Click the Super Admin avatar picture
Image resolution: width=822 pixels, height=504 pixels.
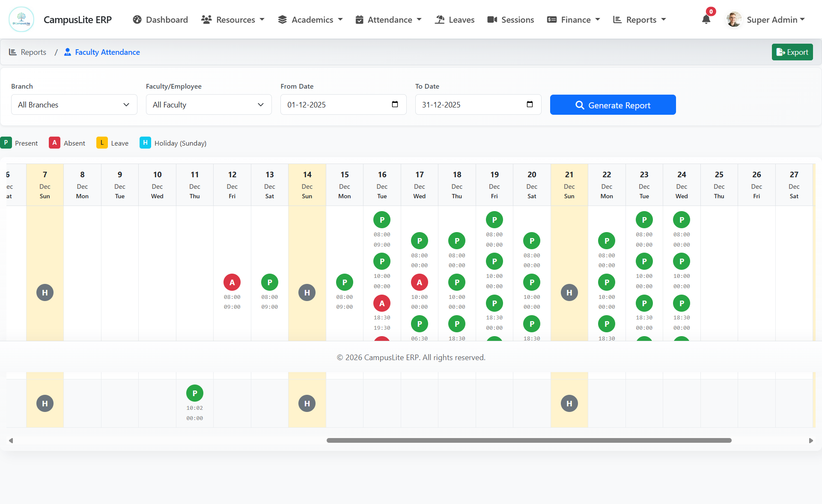(x=734, y=20)
